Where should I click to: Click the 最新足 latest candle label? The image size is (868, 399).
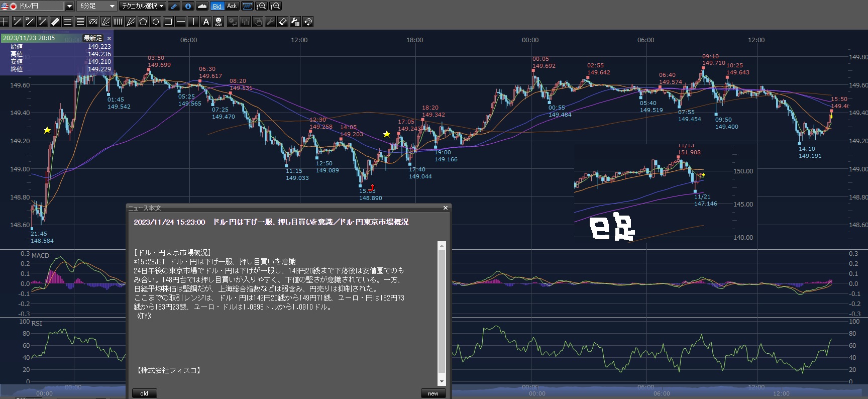click(x=93, y=38)
